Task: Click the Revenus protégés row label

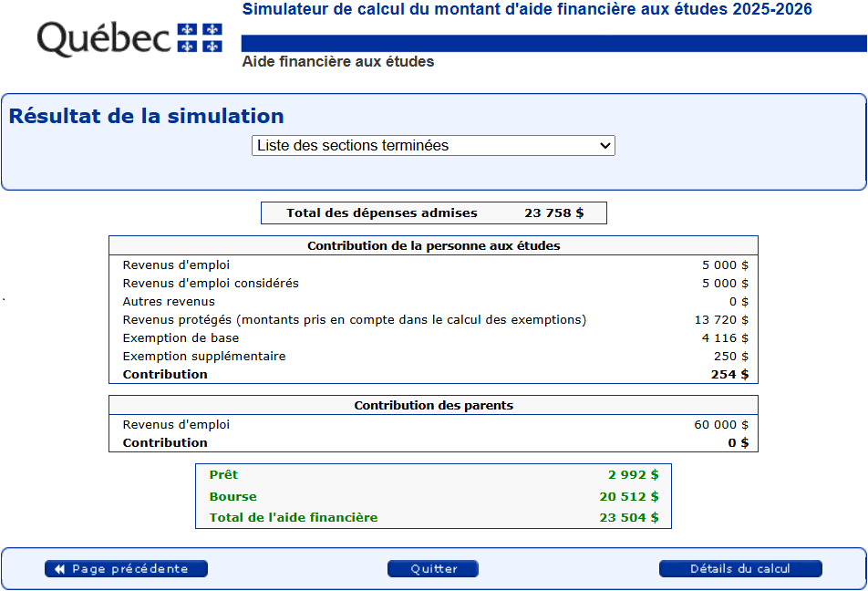Action: point(354,320)
